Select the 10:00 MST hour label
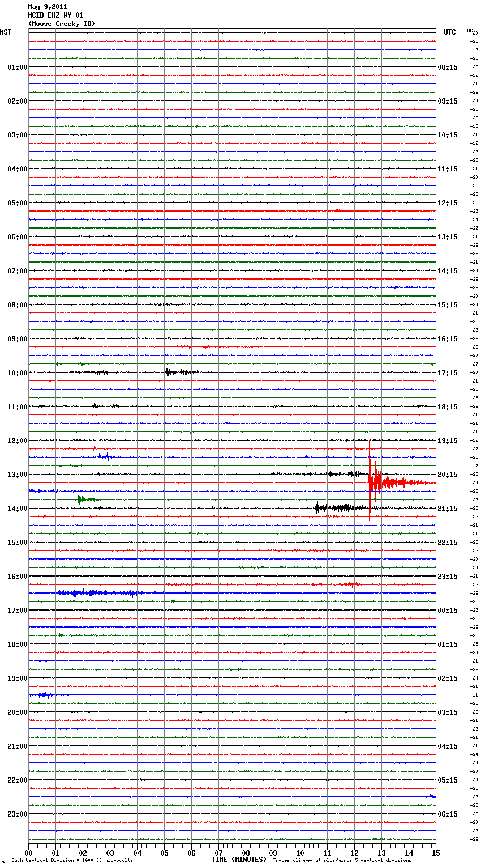This screenshot has height=868, width=481. [x=18, y=372]
